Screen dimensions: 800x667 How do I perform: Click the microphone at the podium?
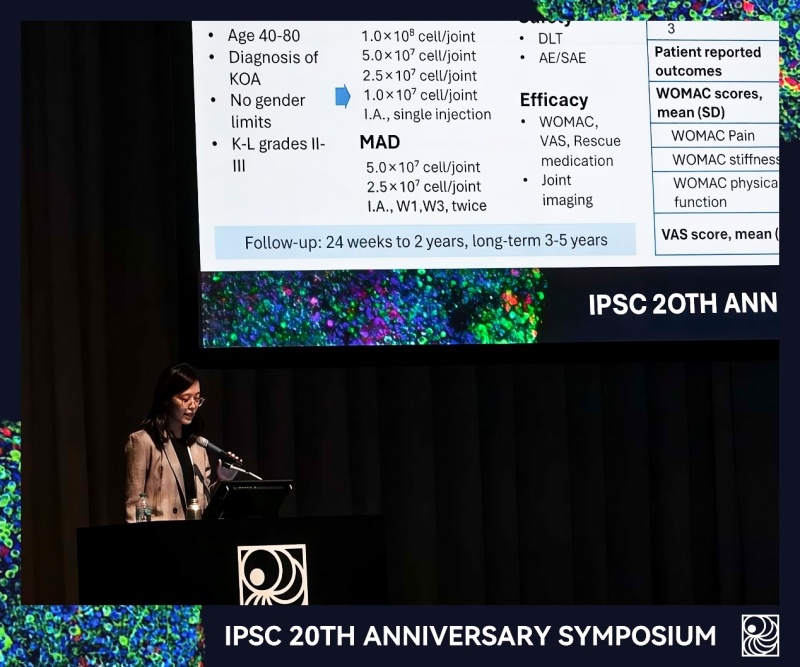218,451
